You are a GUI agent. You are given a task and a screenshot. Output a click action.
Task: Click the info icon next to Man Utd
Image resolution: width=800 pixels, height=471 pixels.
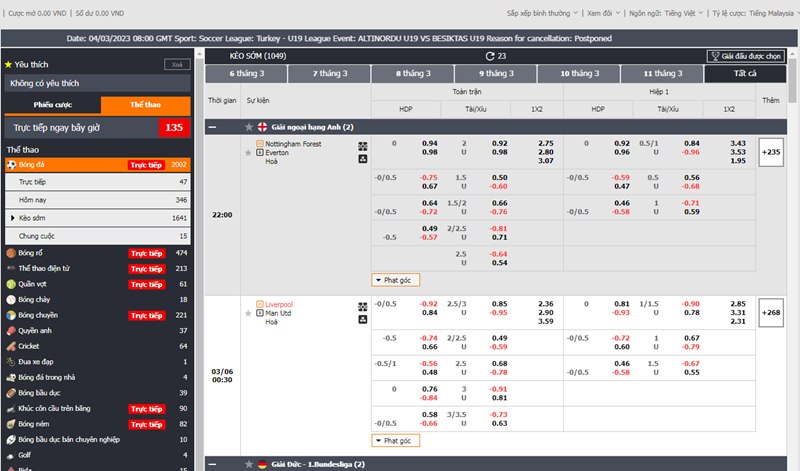point(260,313)
